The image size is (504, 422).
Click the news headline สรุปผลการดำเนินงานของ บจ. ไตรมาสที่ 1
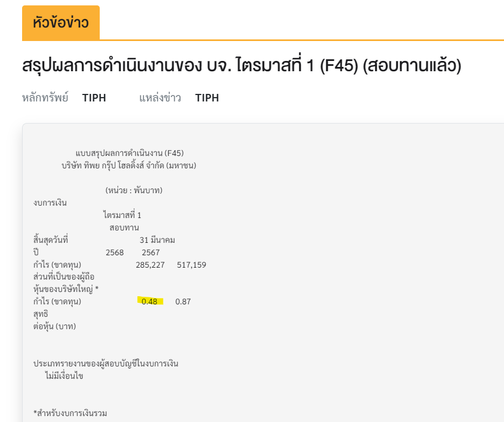pos(241,65)
